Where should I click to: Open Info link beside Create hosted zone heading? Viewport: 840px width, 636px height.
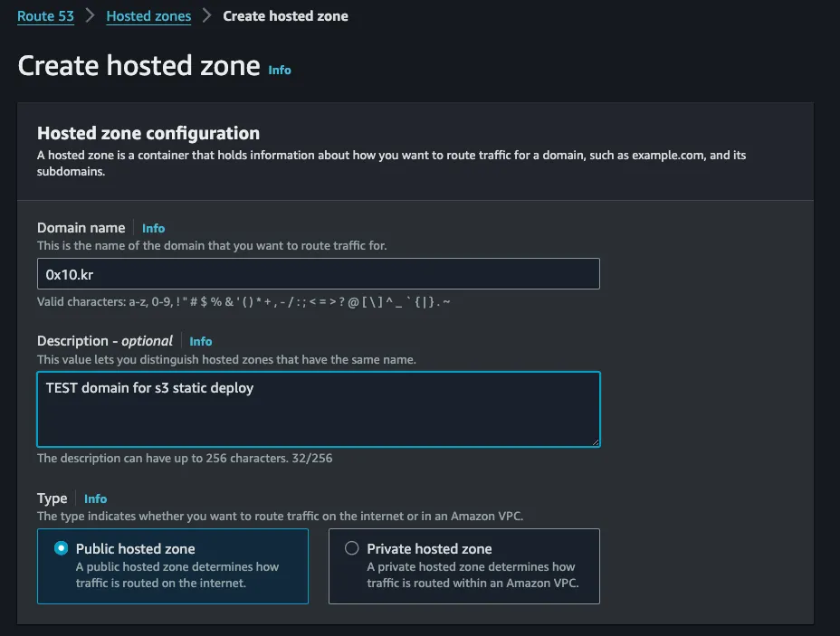click(280, 70)
